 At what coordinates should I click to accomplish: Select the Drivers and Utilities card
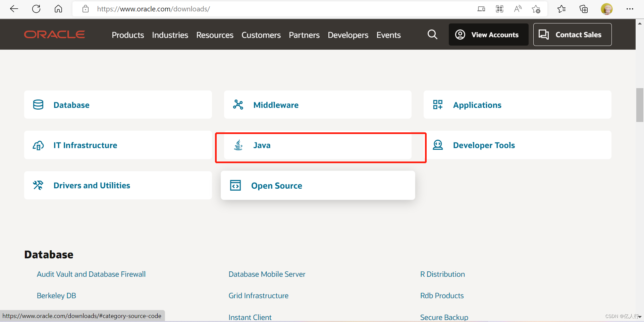pos(118,185)
